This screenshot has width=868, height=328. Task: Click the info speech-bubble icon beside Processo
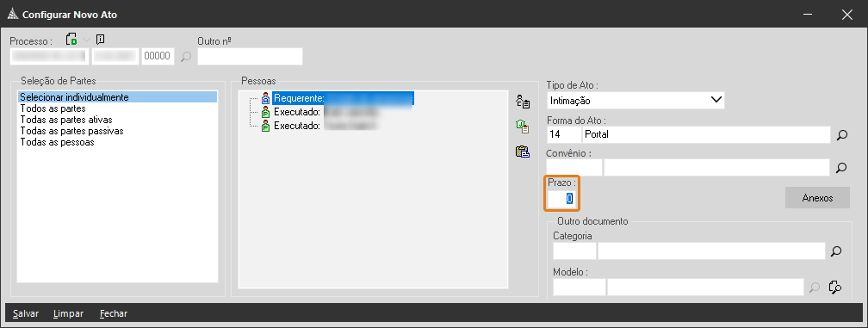[x=100, y=40]
